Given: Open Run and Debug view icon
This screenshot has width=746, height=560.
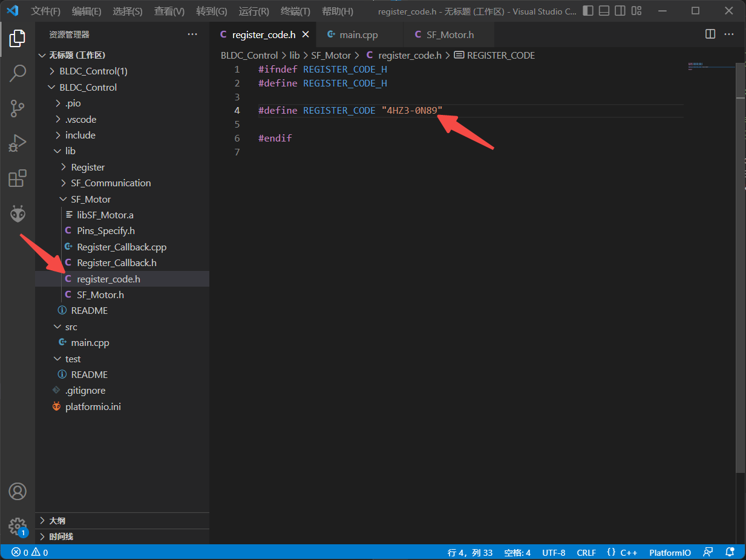Looking at the screenshot, I should [18, 143].
